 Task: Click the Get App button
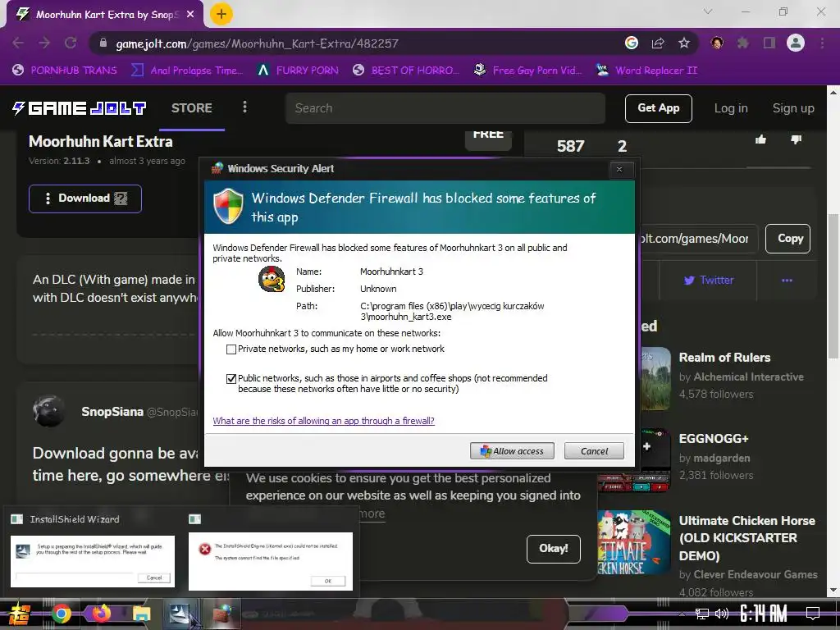pyautogui.click(x=659, y=108)
